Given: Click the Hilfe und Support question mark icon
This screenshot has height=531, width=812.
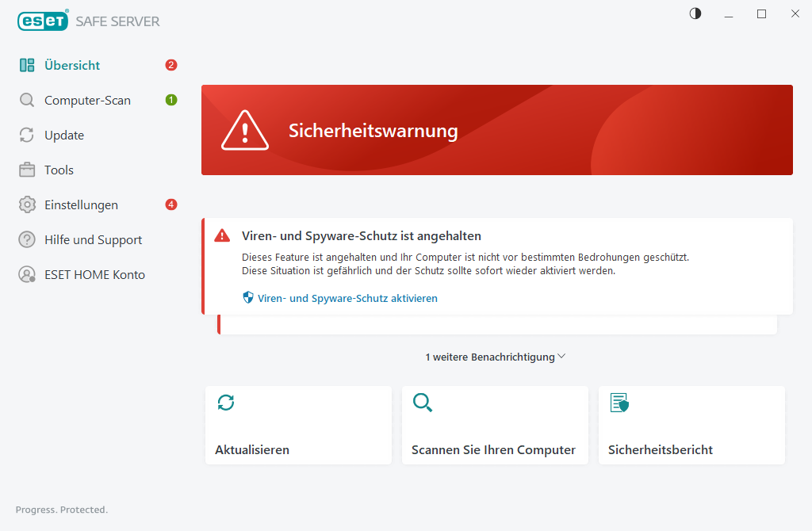Looking at the screenshot, I should click(x=27, y=239).
